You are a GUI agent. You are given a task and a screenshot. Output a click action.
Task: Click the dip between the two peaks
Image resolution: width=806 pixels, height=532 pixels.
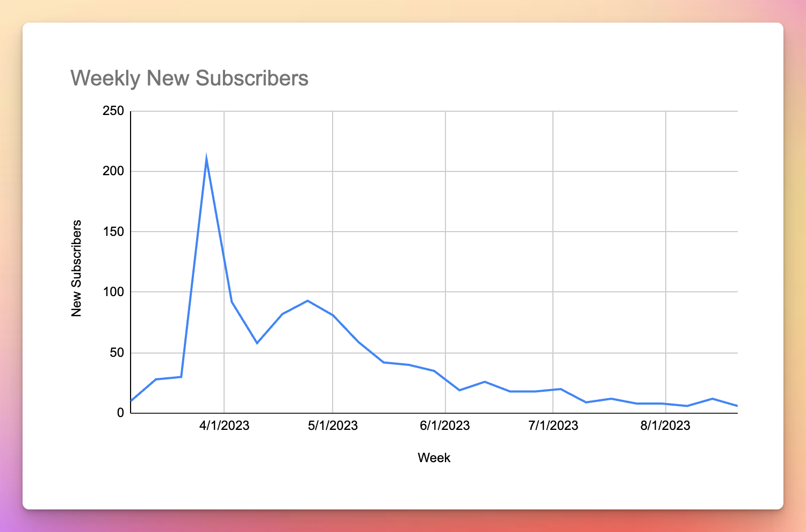click(x=257, y=343)
